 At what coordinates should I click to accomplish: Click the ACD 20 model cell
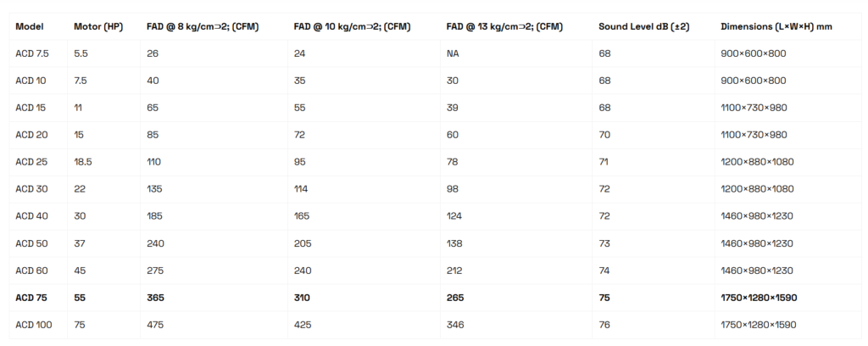[x=31, y=135]
